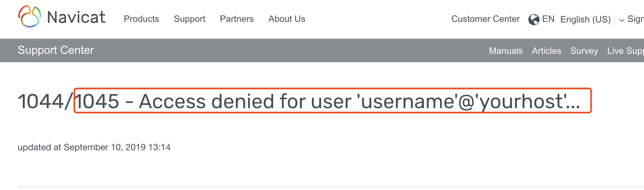Click the article updated date text
This screenshot has height=190, width=644.
95,147
